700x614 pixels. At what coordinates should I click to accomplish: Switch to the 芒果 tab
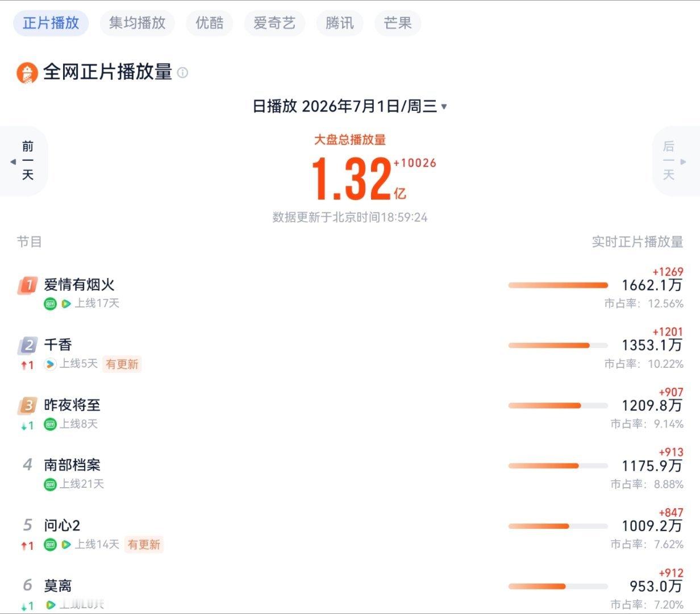(x=398, y=23)
